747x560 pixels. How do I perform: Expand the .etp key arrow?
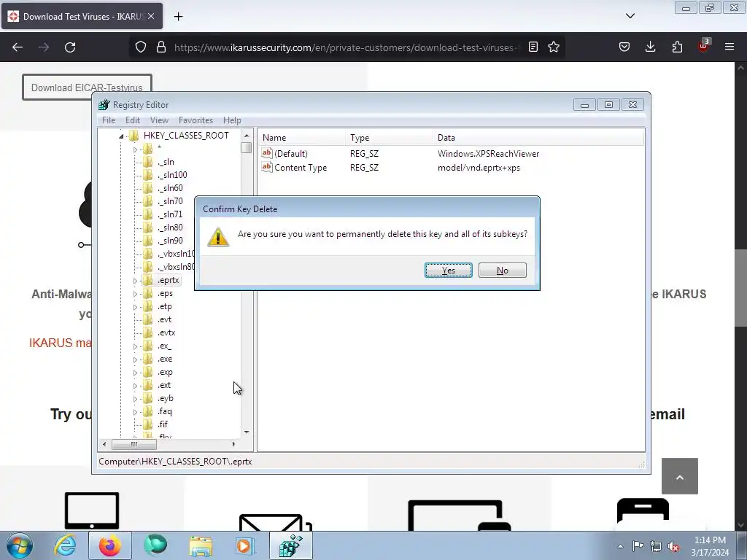click(135, 307)
